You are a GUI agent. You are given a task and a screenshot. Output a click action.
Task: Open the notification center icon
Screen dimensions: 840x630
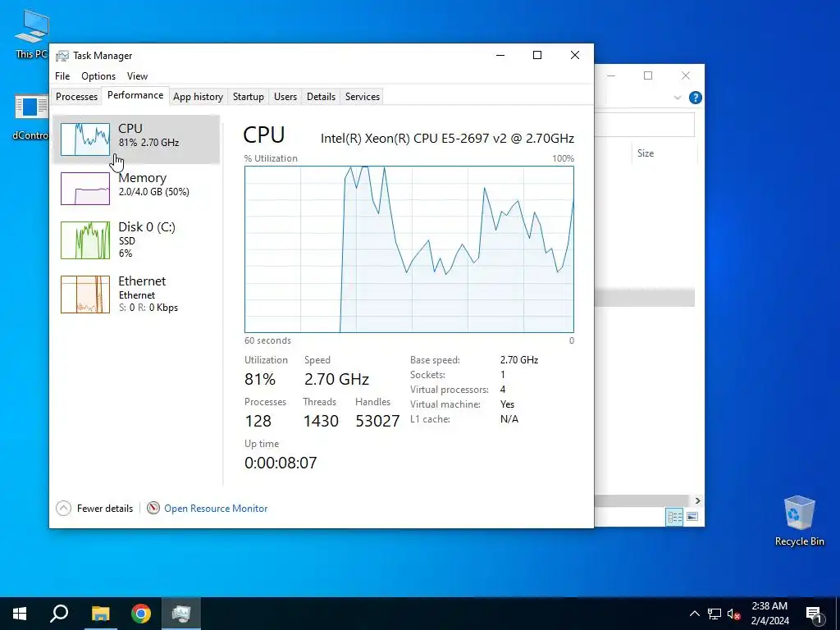click(x=814, y=614)
